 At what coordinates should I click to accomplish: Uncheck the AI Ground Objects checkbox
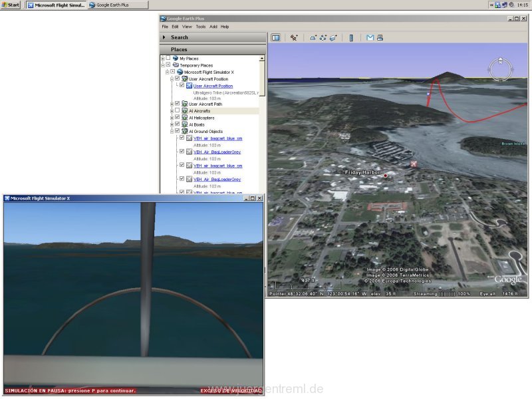tap(177, 131)
